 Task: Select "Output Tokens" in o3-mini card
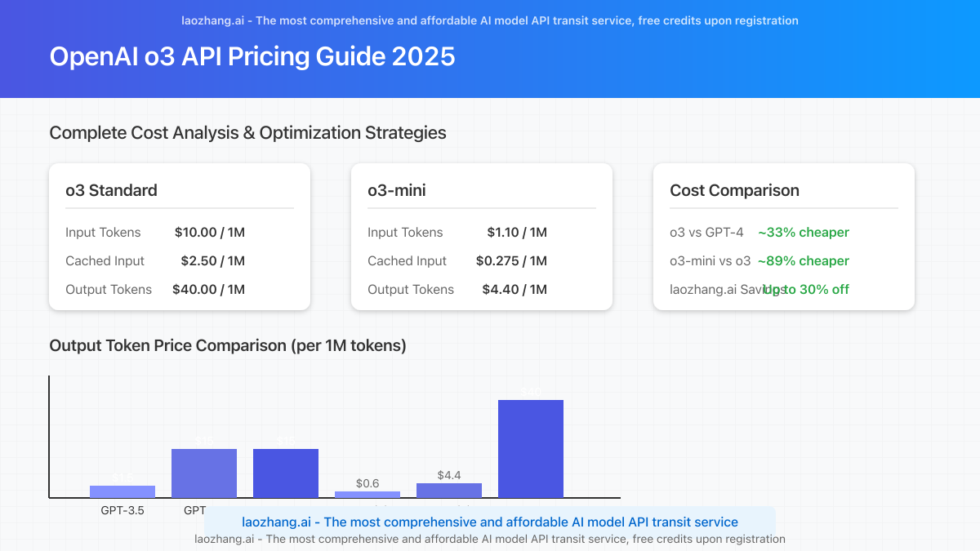(x=411, y=290)
